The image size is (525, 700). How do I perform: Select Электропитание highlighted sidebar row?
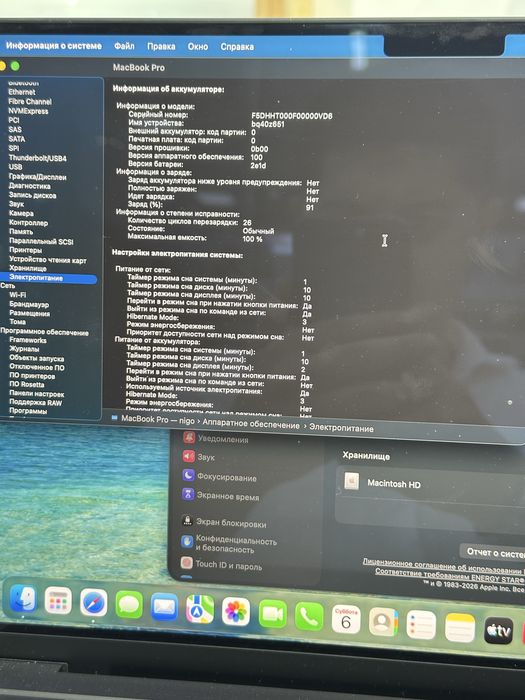tap(48, 278)
